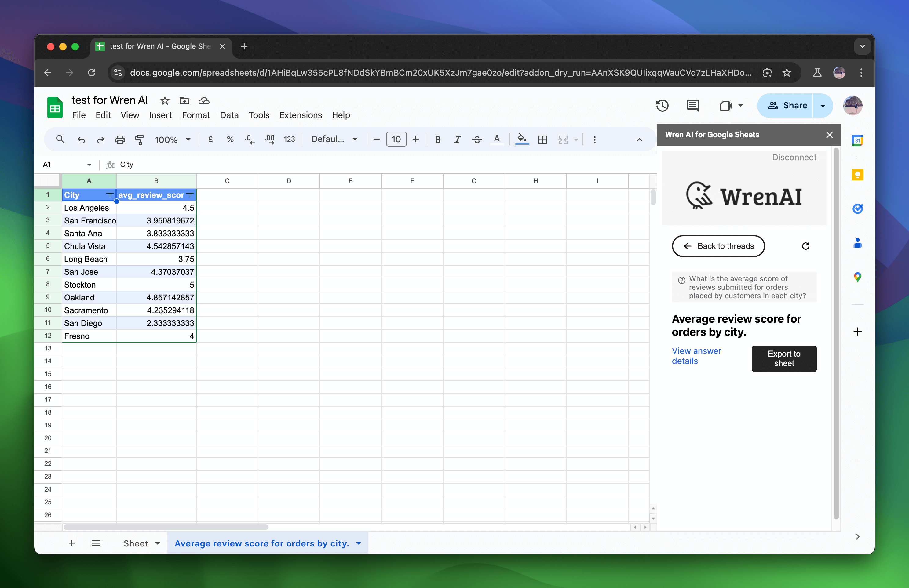The width and height of the screenshot is (909, 588).
Task: Refresh the Wren AI thread
Action: [805, 246]
